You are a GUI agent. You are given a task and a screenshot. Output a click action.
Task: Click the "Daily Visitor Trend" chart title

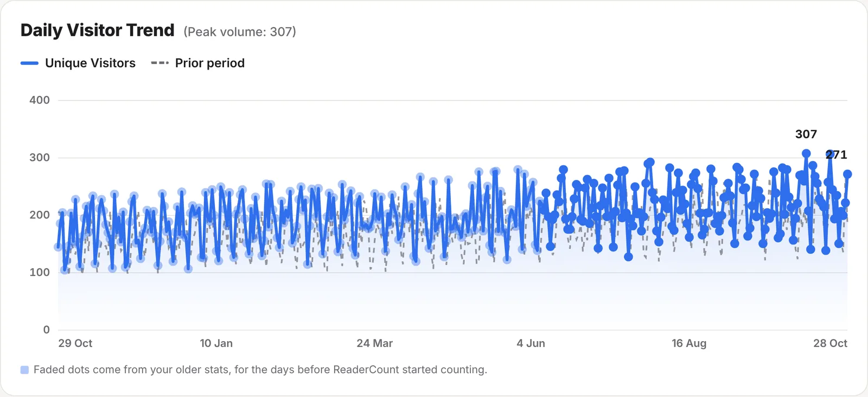point(98,30)
